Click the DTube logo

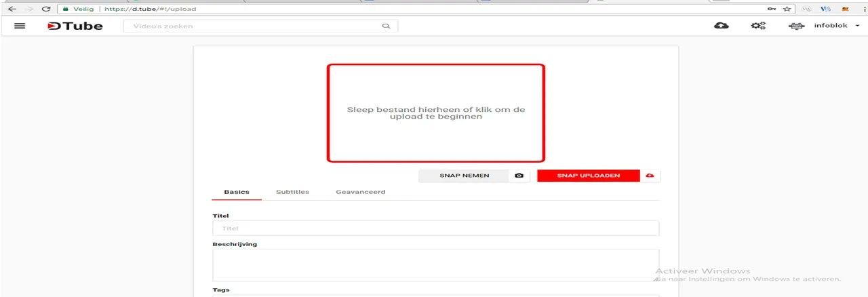(75, 26)
